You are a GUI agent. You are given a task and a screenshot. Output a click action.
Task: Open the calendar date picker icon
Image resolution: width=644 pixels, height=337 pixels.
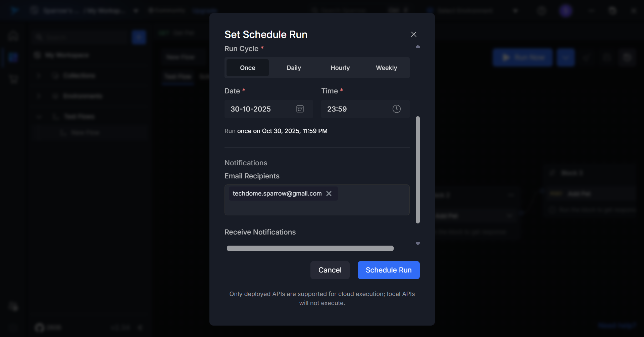300,109
